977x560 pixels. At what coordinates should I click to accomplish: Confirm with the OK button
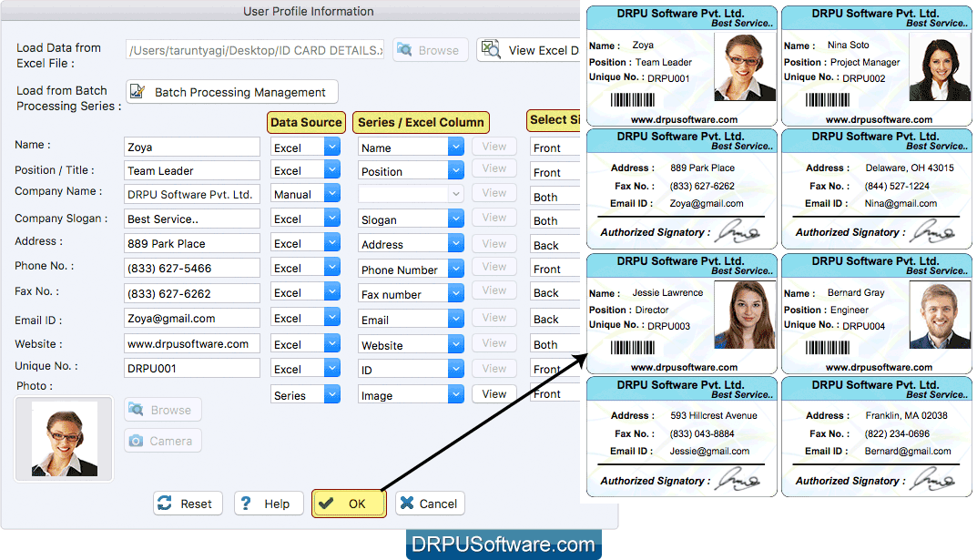[x=349, y=503]
